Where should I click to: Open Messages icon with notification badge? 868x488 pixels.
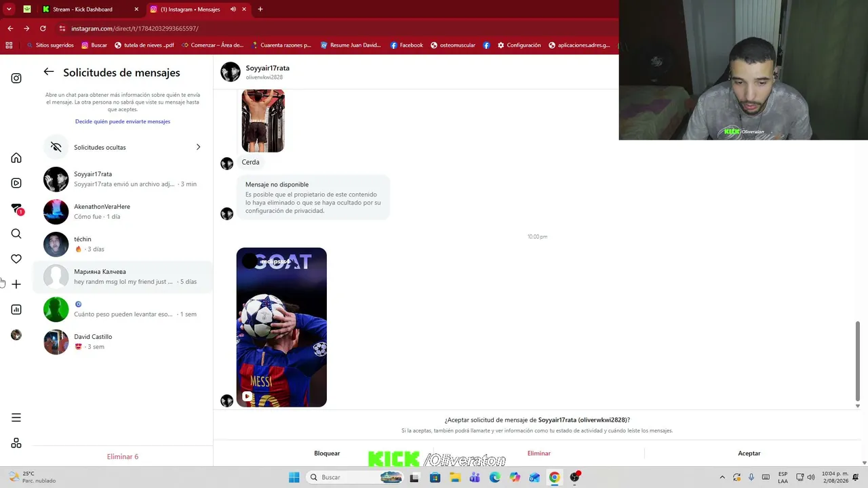point(17,209)
